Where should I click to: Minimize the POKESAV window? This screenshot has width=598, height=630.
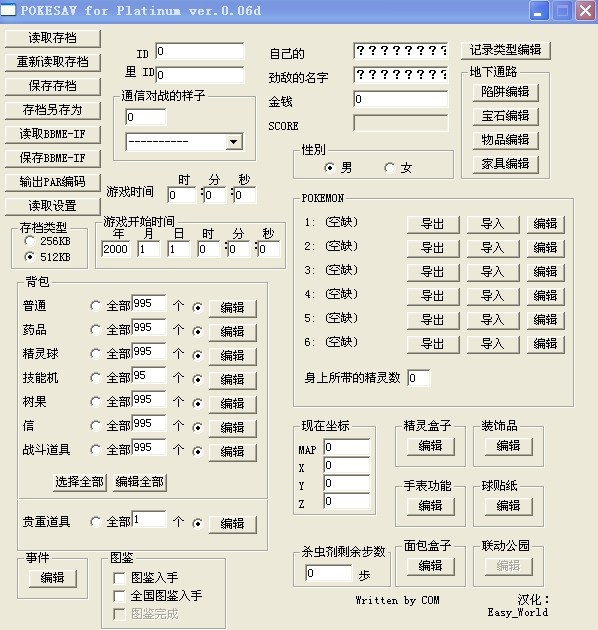(x=539, y=10)
